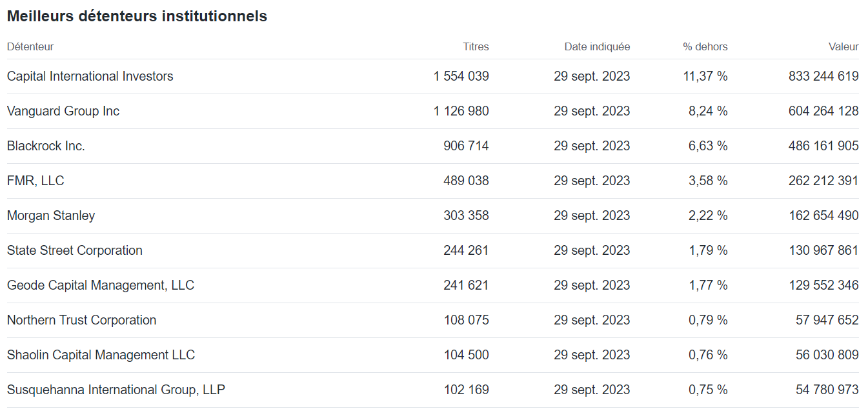Click Susquehanna International Group, LLP
Viewport: 868px width, 409px height.
coord(116,390)
